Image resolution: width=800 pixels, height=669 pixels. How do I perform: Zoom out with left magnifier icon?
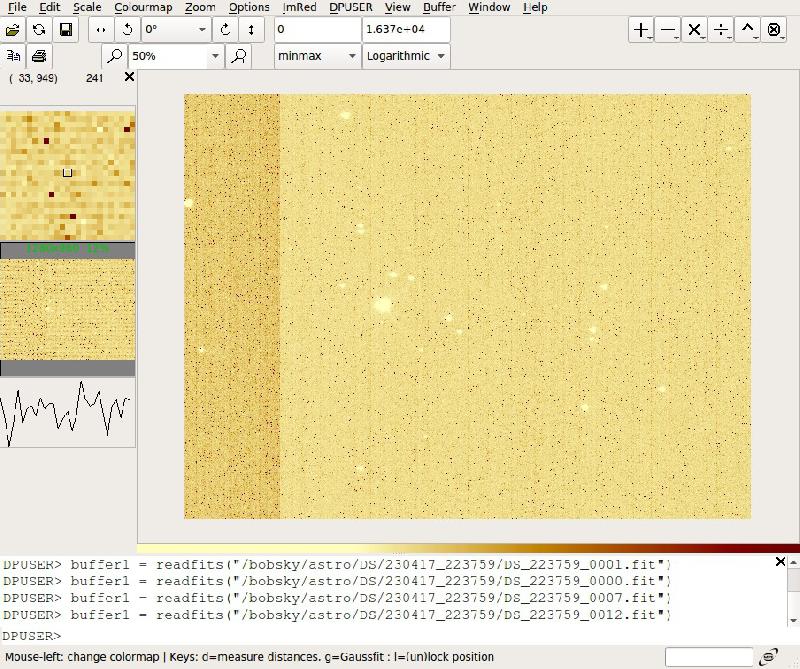(114, 56)
